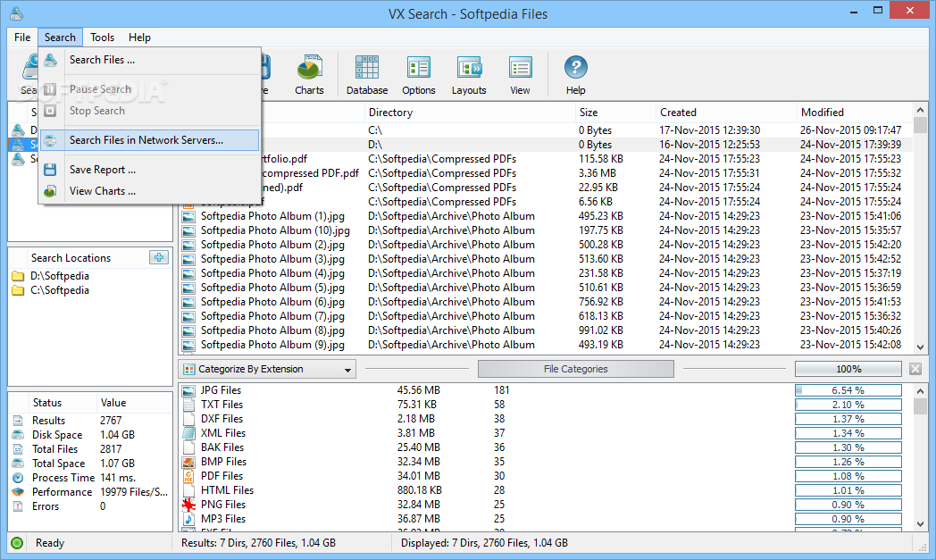The width and height of the screenshot is (936, 560).
Task: Sort by the Created column header
Action: (x=726, y=113)
